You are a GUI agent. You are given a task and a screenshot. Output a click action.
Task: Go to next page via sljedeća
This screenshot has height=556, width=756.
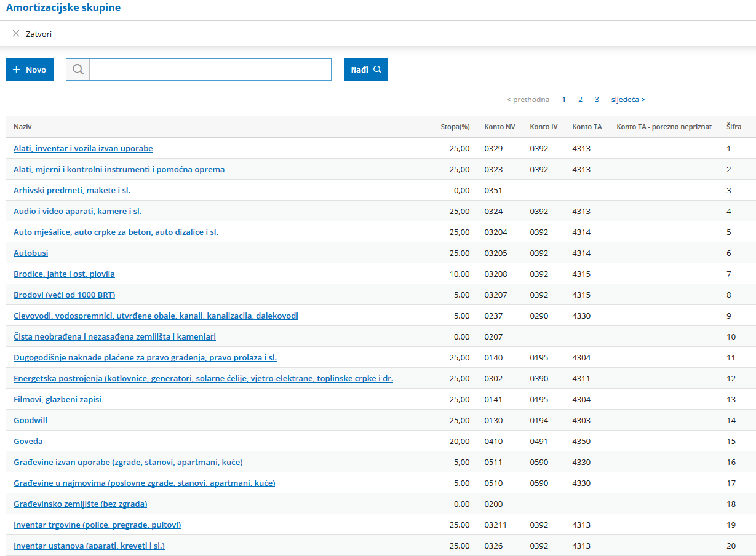[x=628, y=99]
